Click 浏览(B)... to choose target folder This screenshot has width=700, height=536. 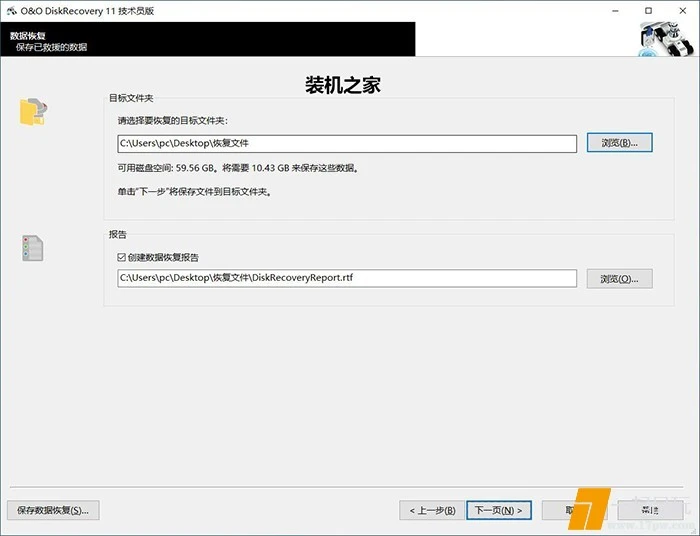click(x=619, y=143)
